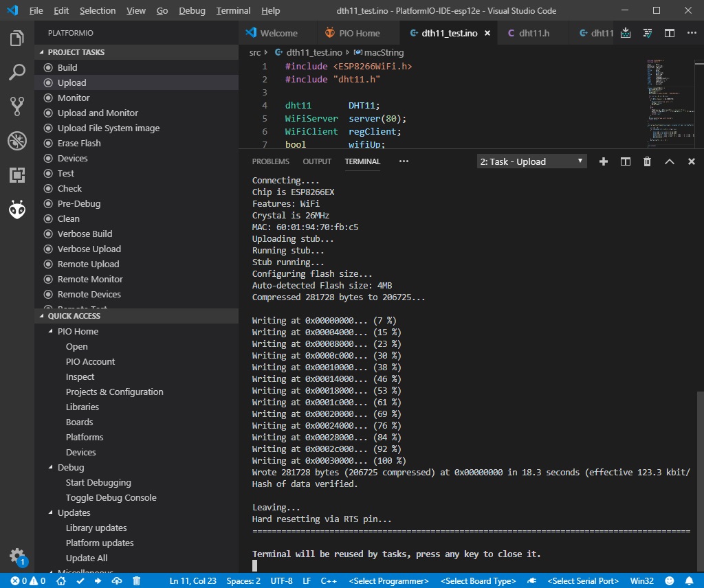Switch to the OUTPUT panel tab
This screenshot has width=704, height=588.
(x=317, y=161)
